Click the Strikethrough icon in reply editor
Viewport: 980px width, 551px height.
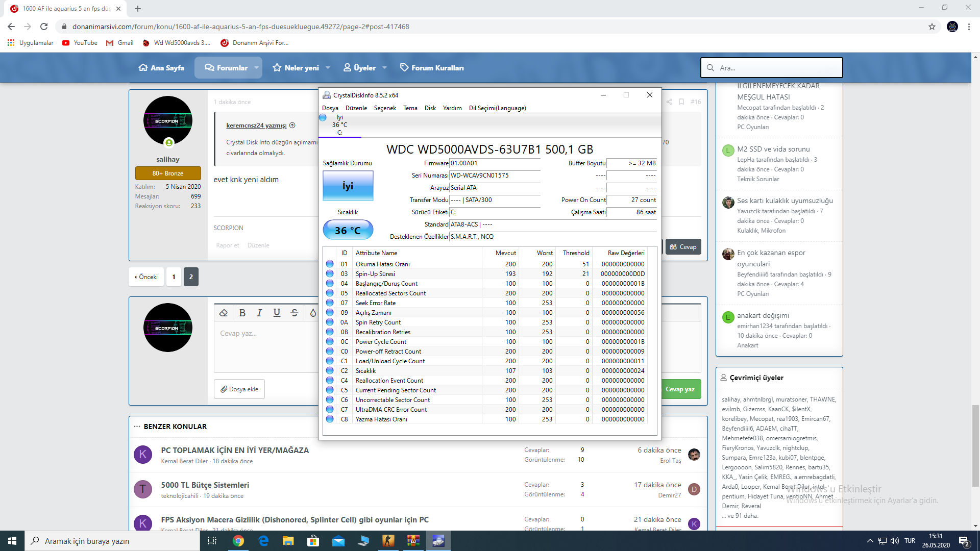294,313
